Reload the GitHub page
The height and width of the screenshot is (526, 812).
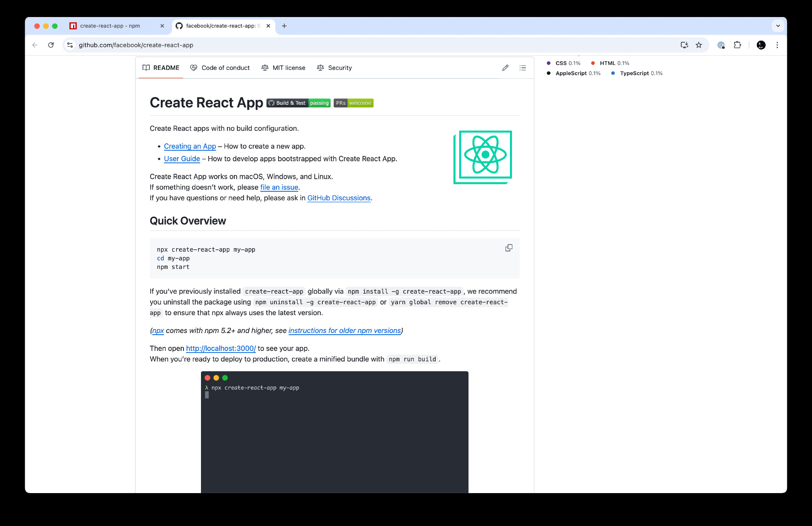51,45
